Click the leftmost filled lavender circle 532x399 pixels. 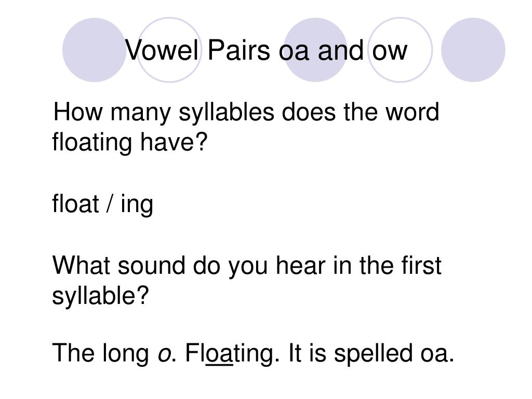[x=95, y=50]
